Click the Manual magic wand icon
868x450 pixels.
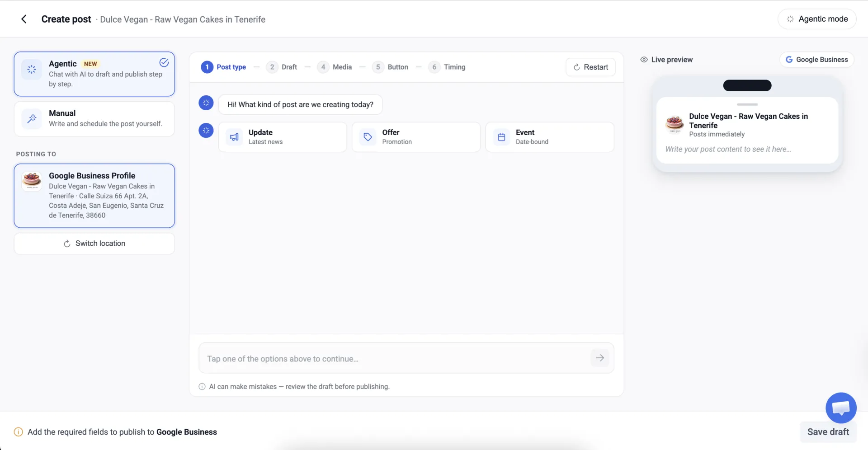pos(32,119)
